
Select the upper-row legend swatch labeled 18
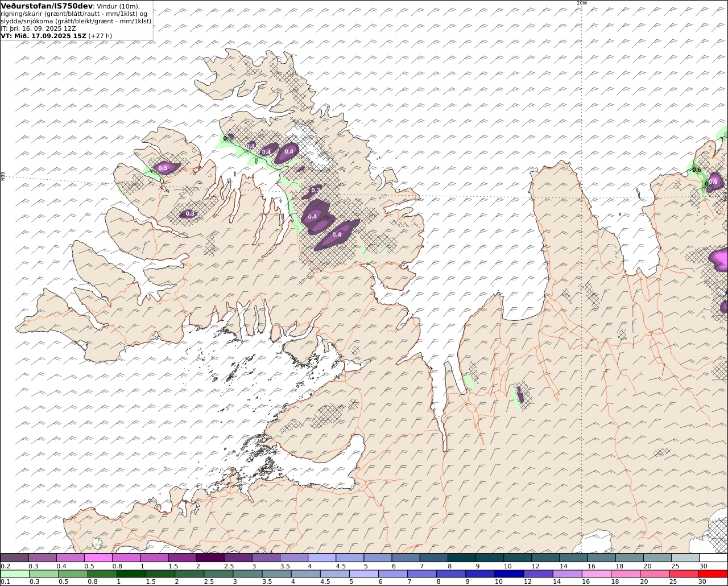tap(630, 558)
